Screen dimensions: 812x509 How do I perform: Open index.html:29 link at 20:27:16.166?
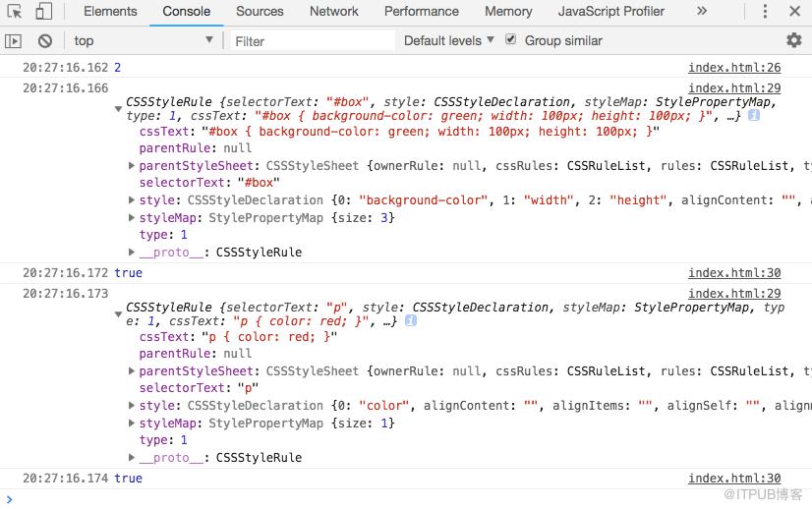(734, 88)
